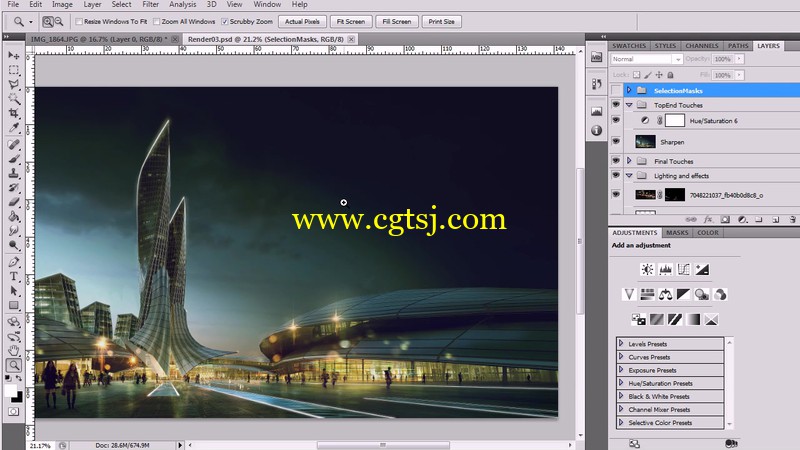Add a Levels adjustment

(x=665, y=269)
